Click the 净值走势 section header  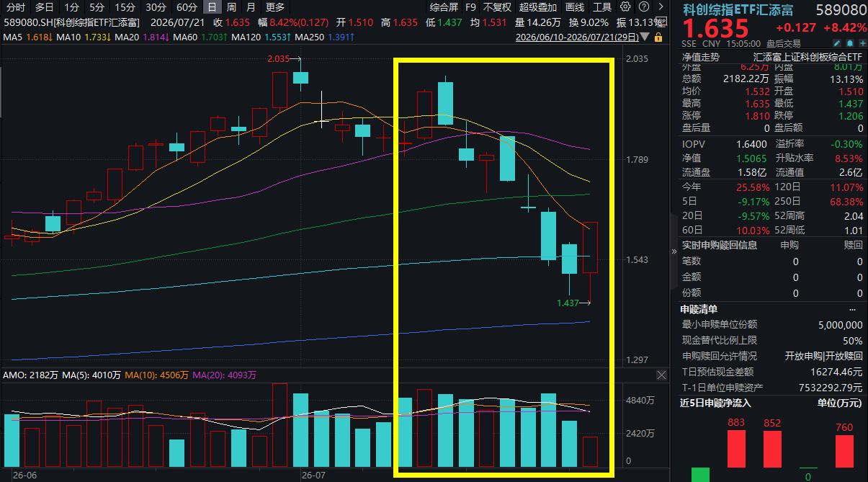[x=701, y=57]
